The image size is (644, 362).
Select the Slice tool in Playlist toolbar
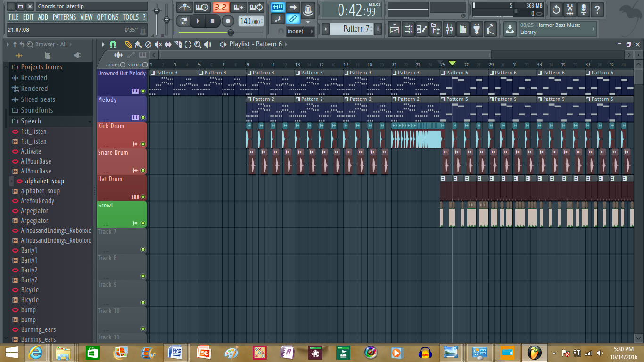click(178, 44)
